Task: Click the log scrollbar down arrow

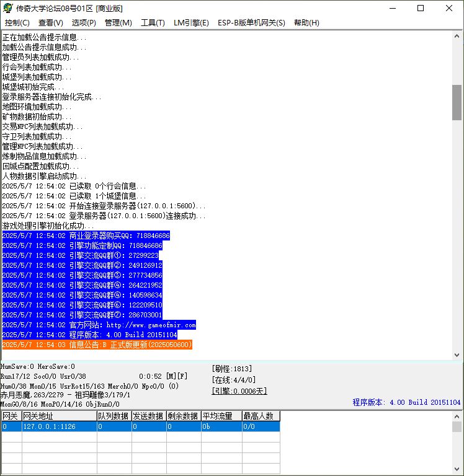Action: click(x=457, y=355)
